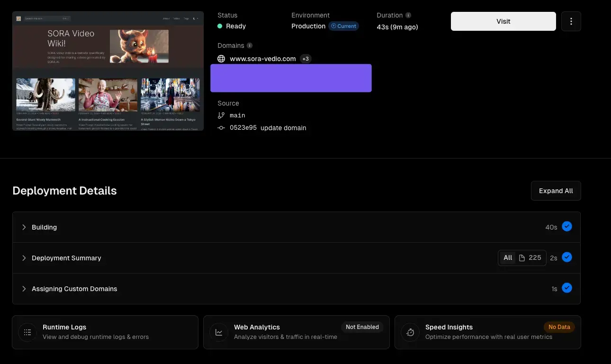Viewport: 611px width, 364px height.
Task: Click "Optimize performance with real user metrics" text
Action: point(489,337)
